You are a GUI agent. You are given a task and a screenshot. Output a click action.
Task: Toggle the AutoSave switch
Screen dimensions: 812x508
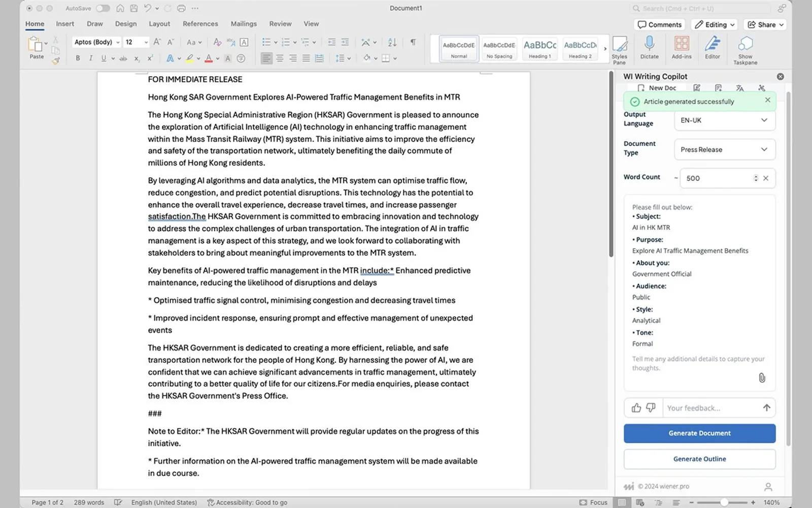103,8
